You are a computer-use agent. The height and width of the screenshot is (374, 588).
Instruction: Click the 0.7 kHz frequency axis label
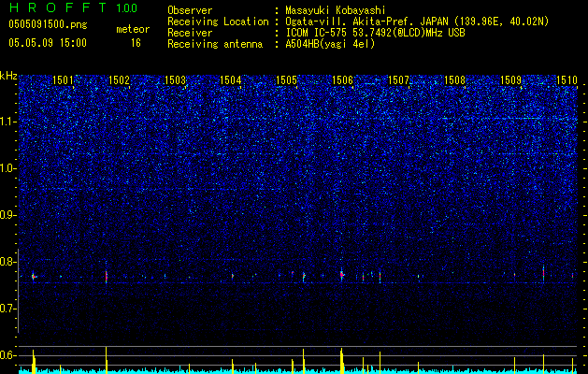8,309
